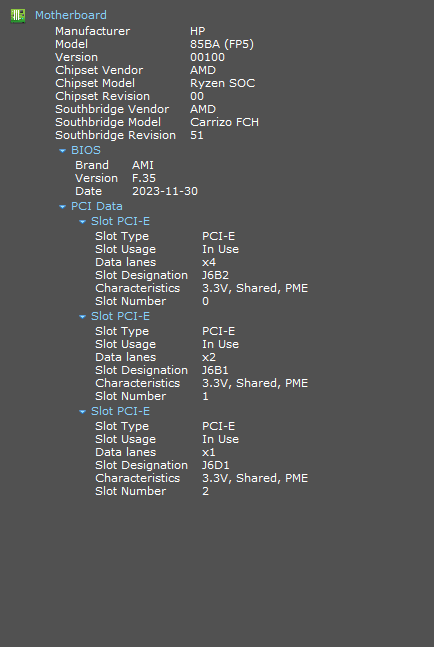Image resolution: width=434 pixels, height=647 pixels.
Task: Collapse the Slot PCI-E arrow above J6D1
Action: (82, 411)
